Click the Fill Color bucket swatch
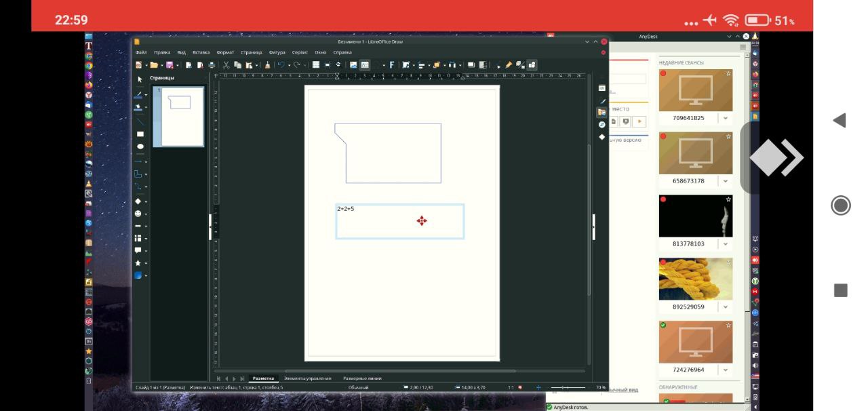Image resolution: width=868 pixels, height=411 pixels. 138,108
